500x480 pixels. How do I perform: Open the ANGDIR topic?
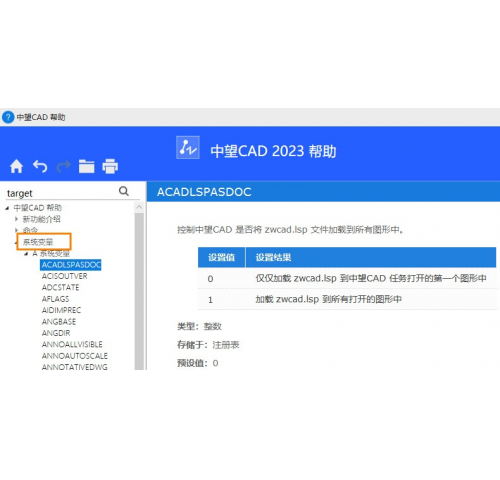tap(56, 333)
